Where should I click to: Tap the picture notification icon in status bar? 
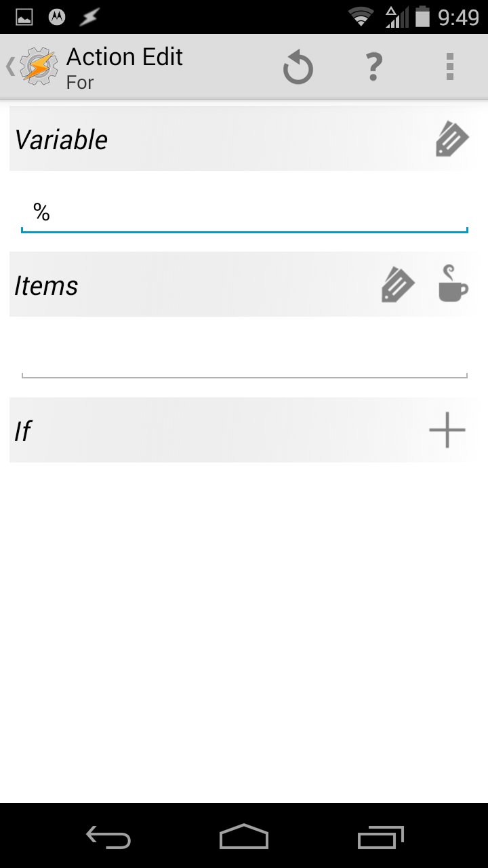pyautogui.click(x=24, y=17)
